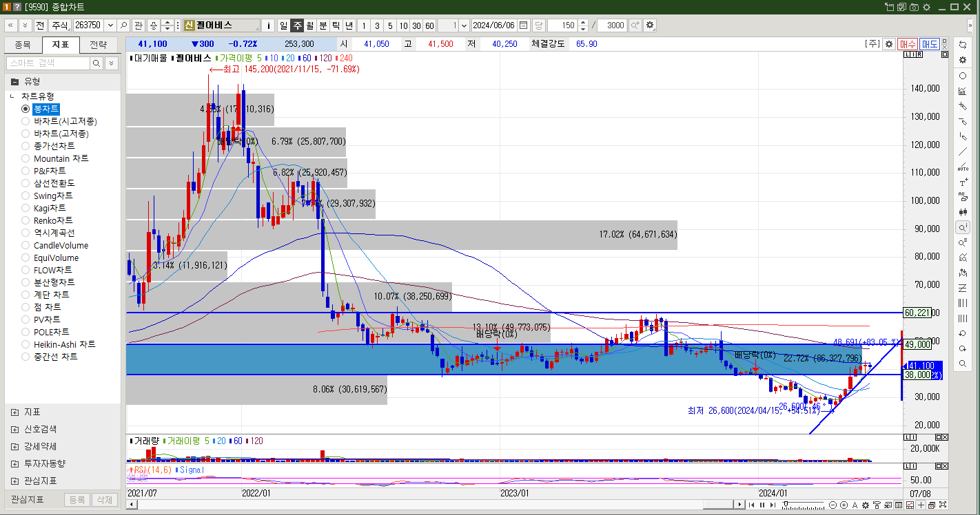This screenshot has width=980, height=515.
Task: Click the 등록 button
Action: (77, 500)
